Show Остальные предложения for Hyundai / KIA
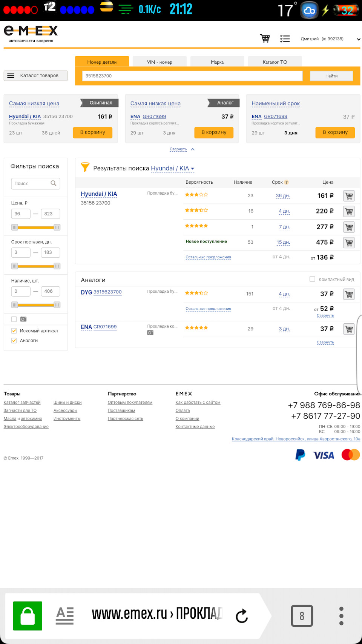Screen dimensions: 362x644 (x=208, y=257)
